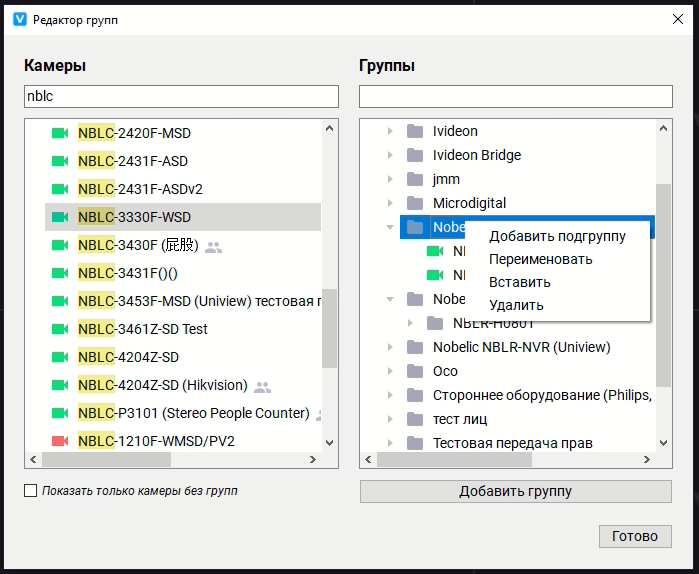Click the Тестовая передача прав folder icon
699x574 pixels.
pos(415,443)
